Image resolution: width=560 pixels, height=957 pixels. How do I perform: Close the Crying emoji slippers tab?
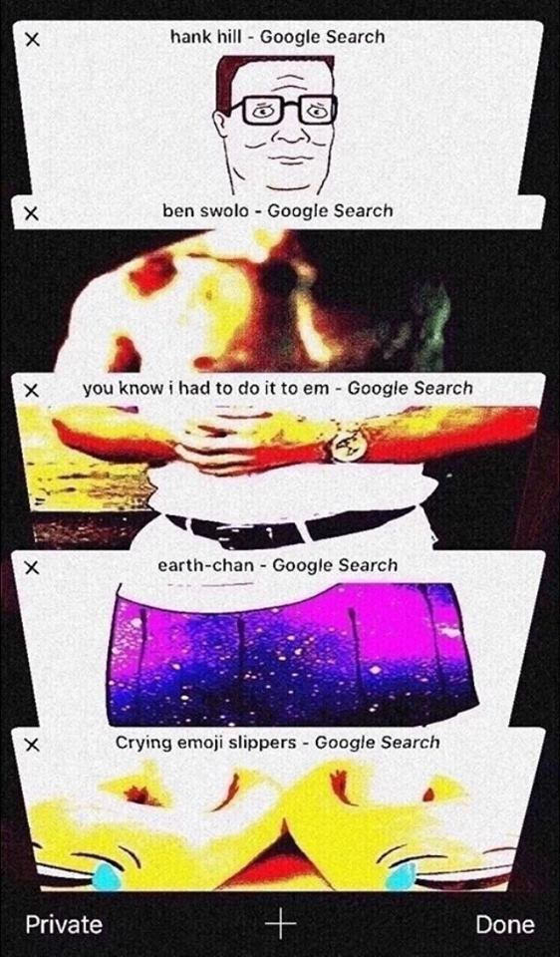(x=32, y=745)
